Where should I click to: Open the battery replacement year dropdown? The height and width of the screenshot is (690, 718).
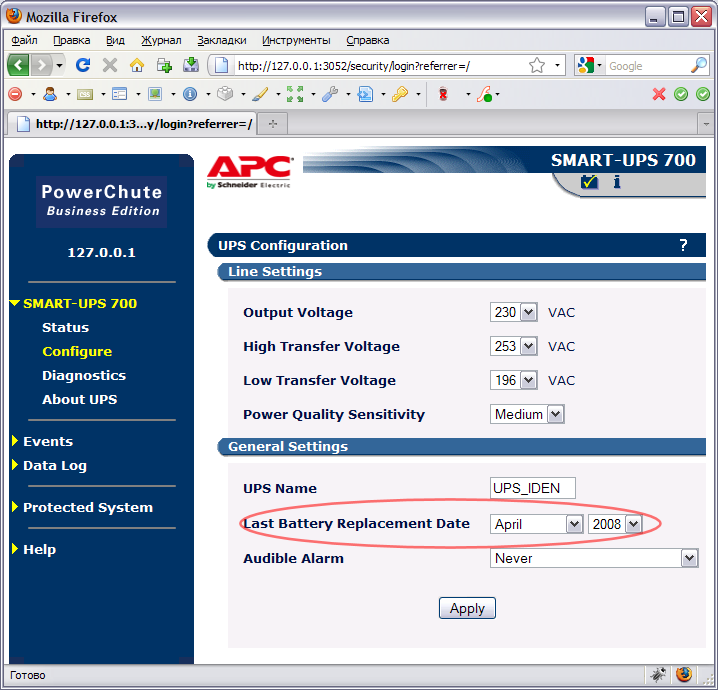(x=615, y=524)
